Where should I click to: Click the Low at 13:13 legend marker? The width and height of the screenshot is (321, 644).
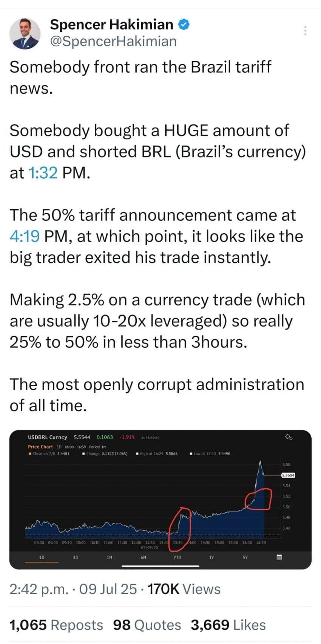(x=191, y=454)
